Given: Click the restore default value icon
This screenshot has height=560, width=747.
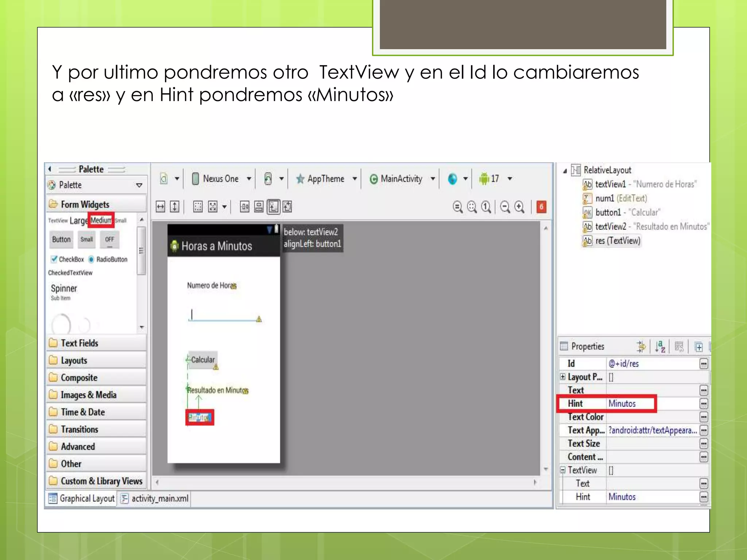Looking at the screenshot, I should (679, 347).
